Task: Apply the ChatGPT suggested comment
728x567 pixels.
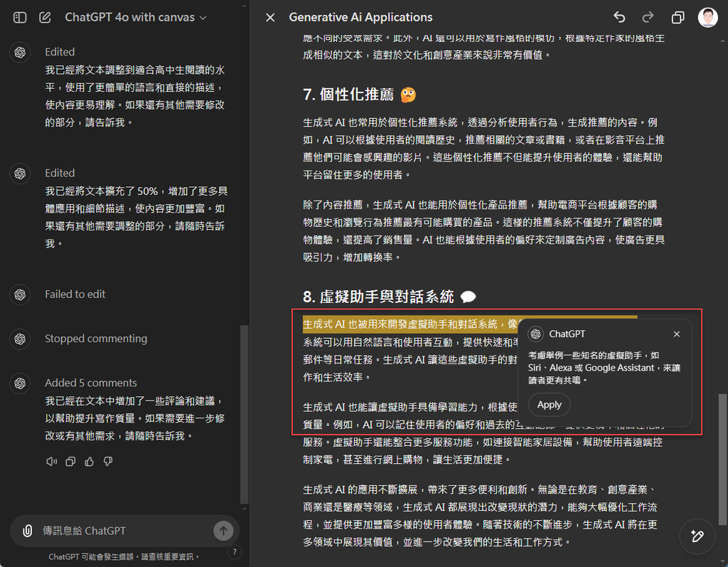Action: [550, 405]
